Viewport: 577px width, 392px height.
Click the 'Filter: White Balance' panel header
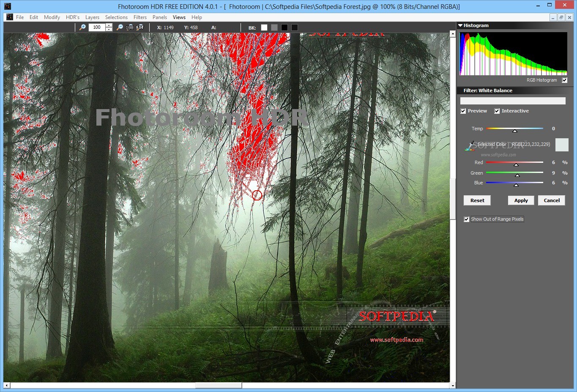(516, 90)
